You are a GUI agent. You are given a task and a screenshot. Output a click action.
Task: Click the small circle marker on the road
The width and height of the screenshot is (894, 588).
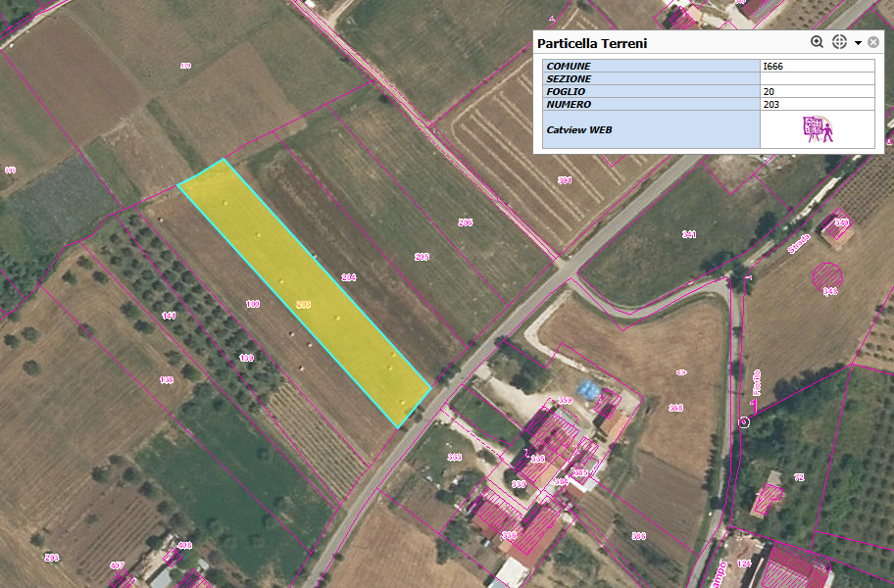tap(744, 422)
